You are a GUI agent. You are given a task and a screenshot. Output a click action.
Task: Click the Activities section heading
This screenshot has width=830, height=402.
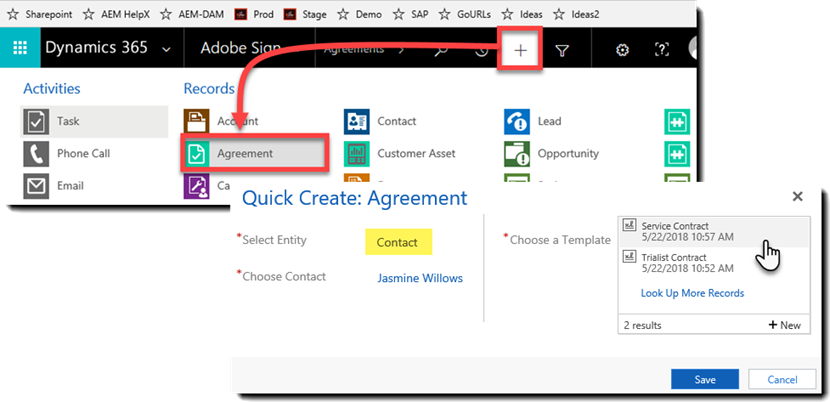tap(51, 88)
